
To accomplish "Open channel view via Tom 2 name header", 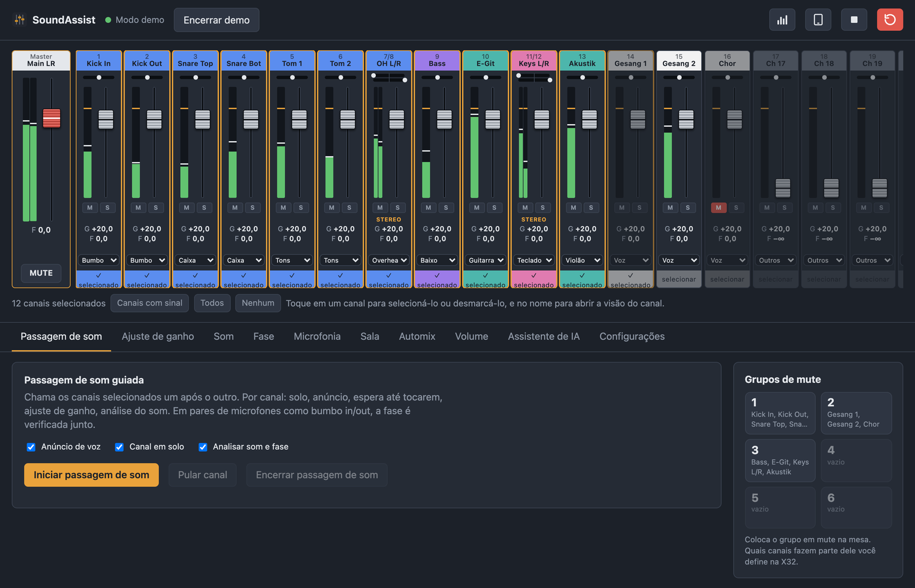I will 341,61.
